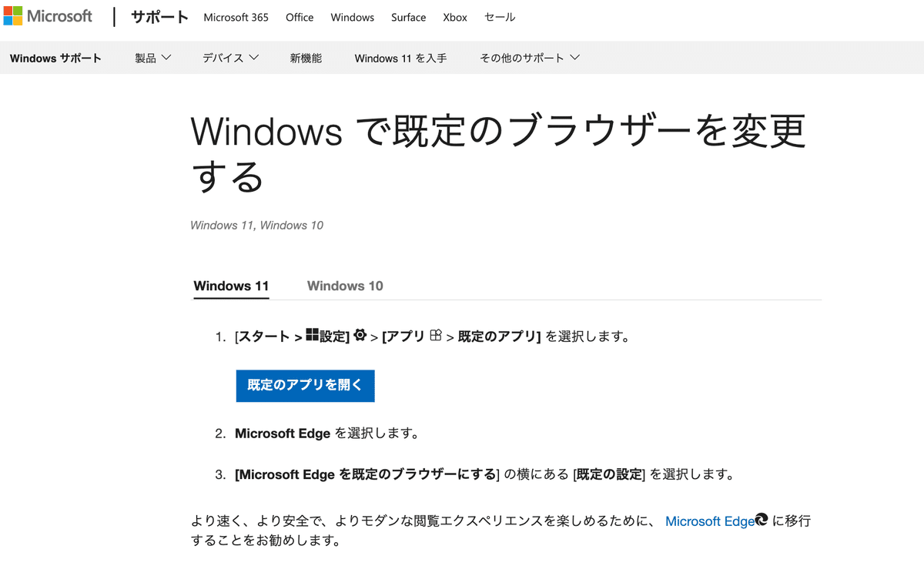Expand the デバイス dropdown

tap(230, 58)
